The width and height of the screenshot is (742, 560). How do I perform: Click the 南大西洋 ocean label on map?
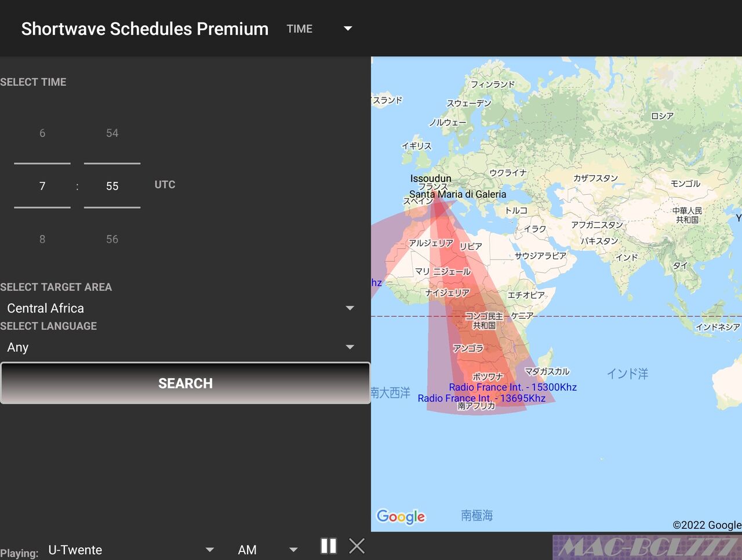coord(391,393)
